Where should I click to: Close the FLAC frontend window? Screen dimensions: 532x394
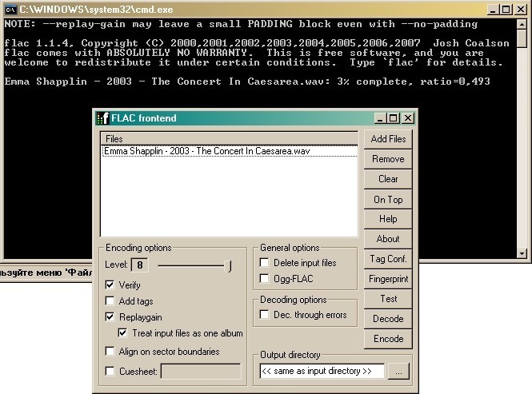408,118
